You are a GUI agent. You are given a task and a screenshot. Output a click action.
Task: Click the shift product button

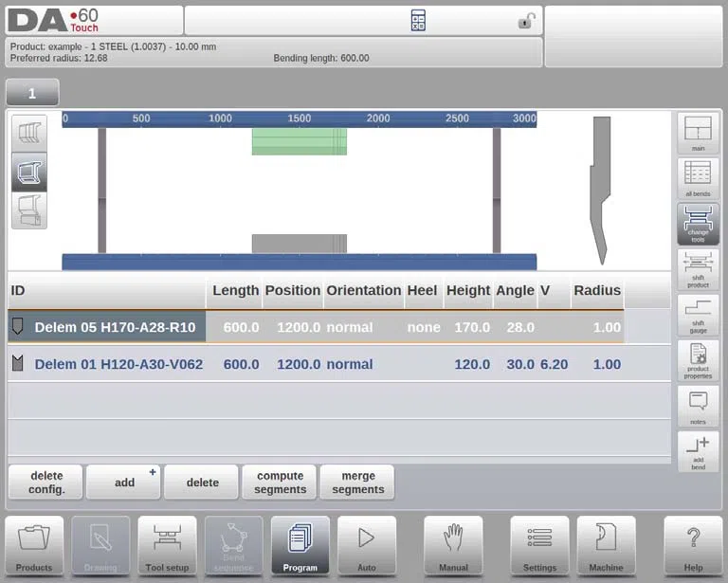point(698,269)
